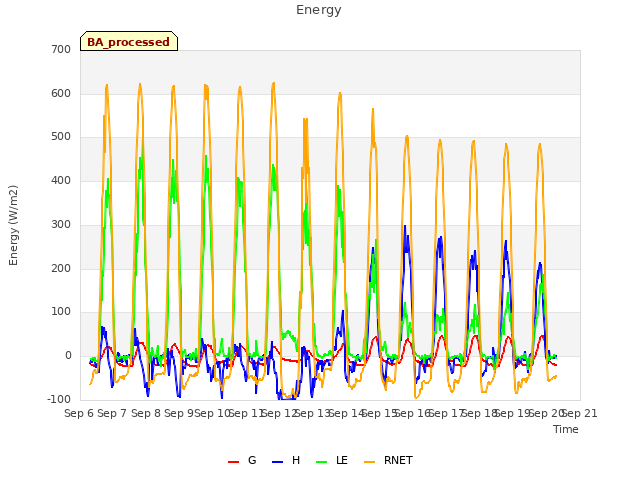
Task: Click the 500 y-axis tick label
Action: pos(61,137)
